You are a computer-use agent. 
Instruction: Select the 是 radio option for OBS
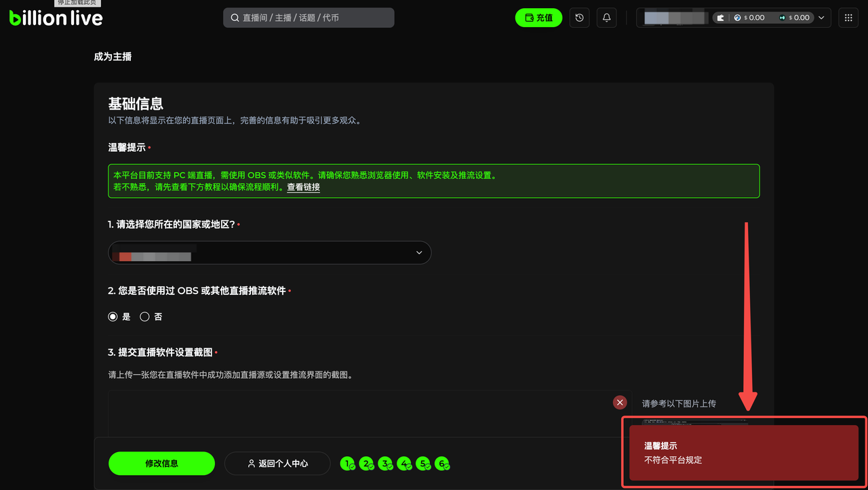click(113, 317)
